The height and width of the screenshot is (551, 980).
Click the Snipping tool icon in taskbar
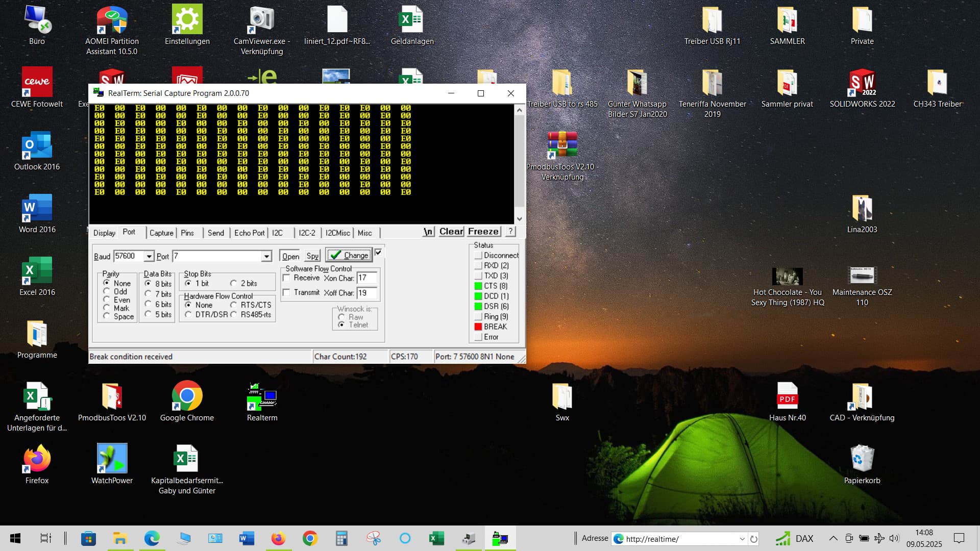pyautogui.click(x=373, y=538)
